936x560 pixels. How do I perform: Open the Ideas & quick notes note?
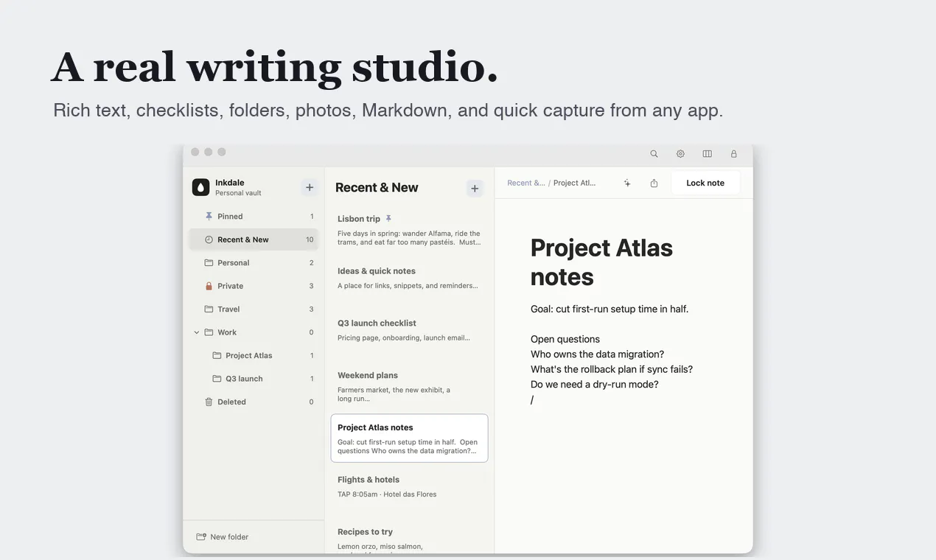point(409,281)
